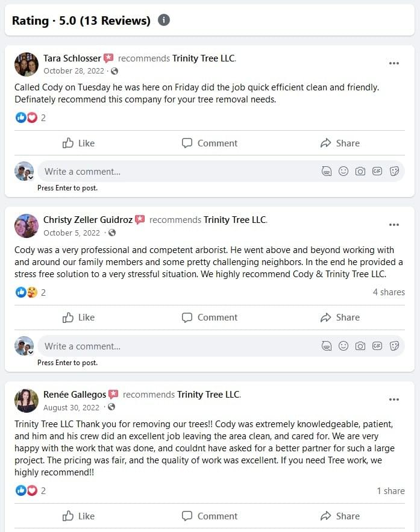Open options menu on Christy Zeller Guidroz's review
The height and width of the screenshot is (532, 420).
click(394, 225)
